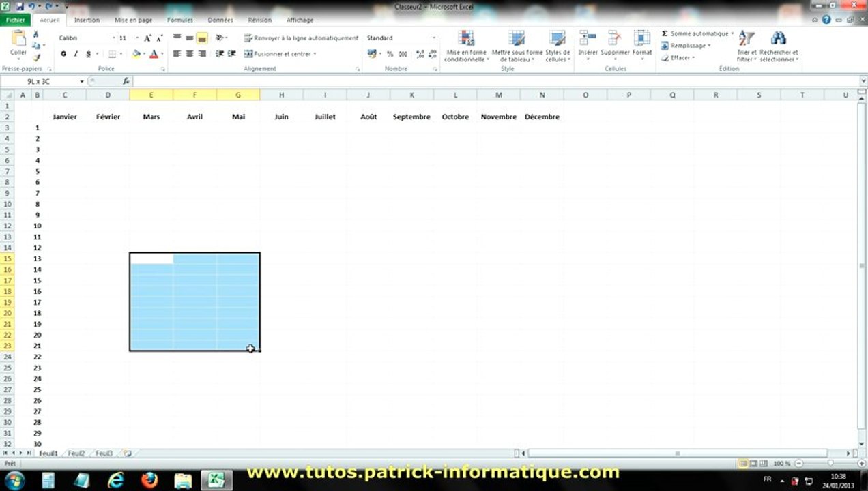Align text right in the ribbon
The width and height of the screenshot is (868, 491).
pyautogui.click(x=202, y=53)
